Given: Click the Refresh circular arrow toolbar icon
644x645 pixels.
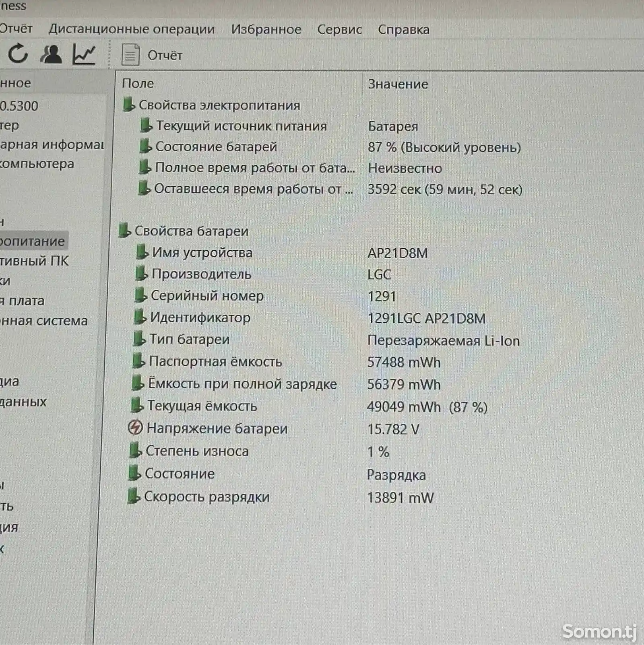Looking at the screenshot, I should 18,54.
